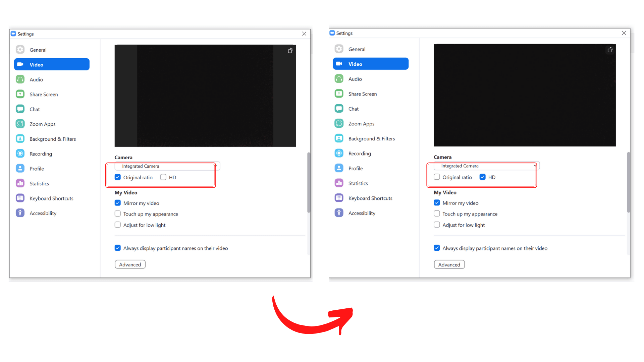This screenshot has width=644, height=362.
Task: Switch to Accessibility settings
Action: (x=20, y=213)
